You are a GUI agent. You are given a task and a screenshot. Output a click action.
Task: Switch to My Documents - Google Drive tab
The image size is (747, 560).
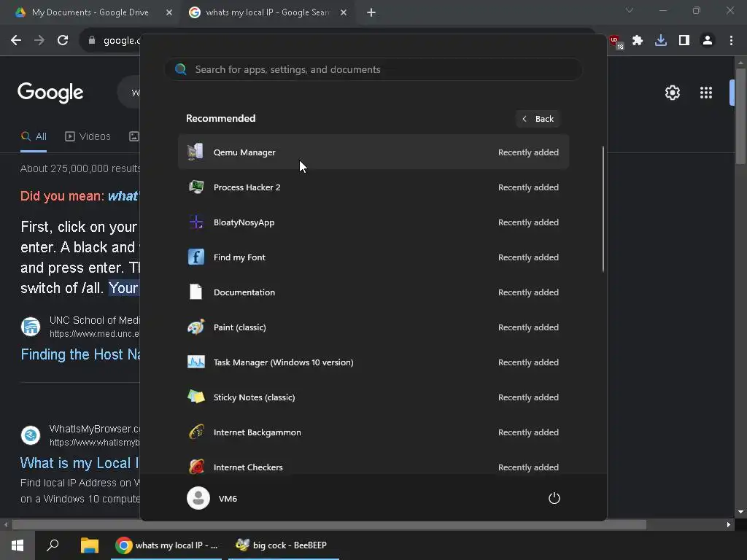(x=89, y=12)
